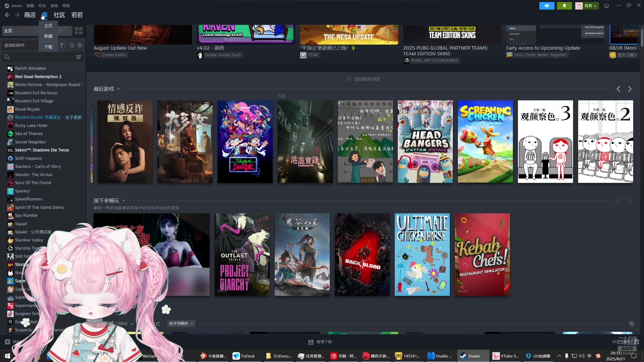Show ready-to-play games using the play-circle icon

coord(80,45)
